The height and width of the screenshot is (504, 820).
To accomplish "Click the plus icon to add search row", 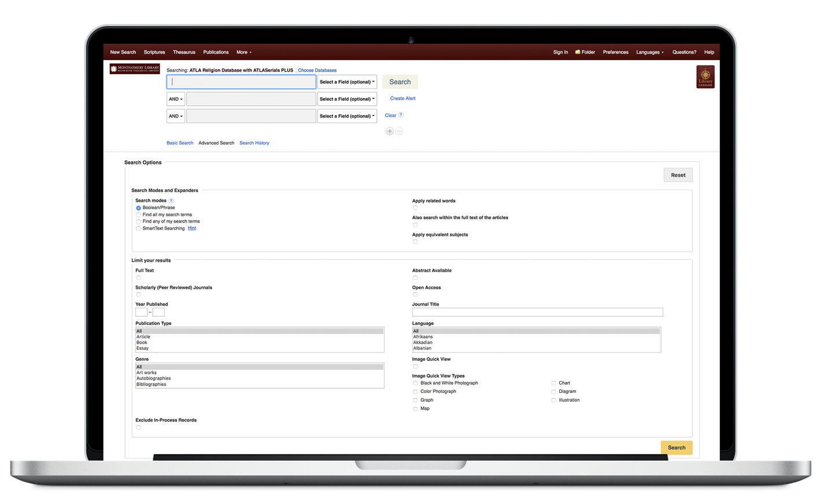I will click(x=390, y=131).
